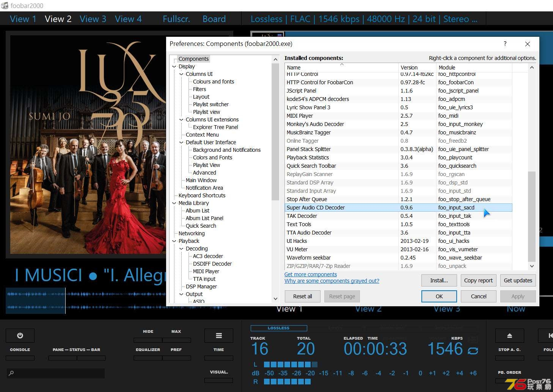Open the Board tab

[x=214, y=19]
